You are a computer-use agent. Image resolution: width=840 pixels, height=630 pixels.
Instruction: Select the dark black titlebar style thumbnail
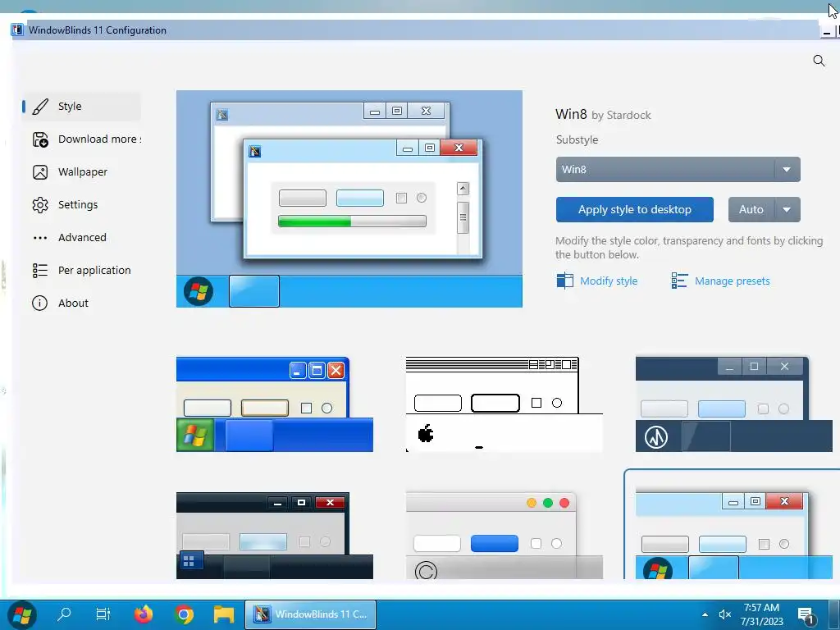pos(274,536)
